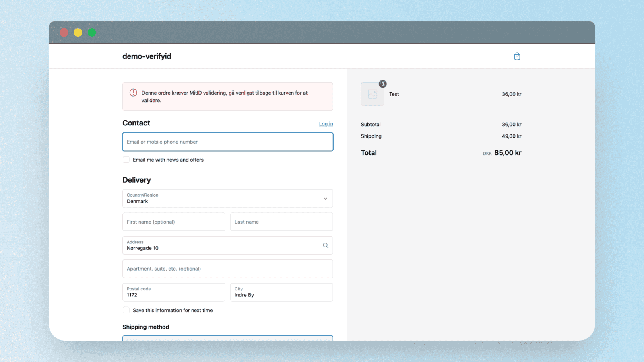Click the Log in link
The width and height of the screenshot is (644, 362).
[x=326, y=124]
